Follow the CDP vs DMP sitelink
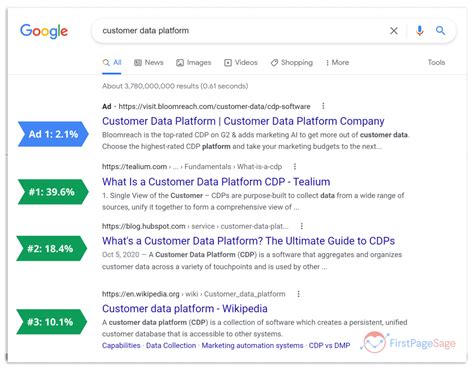474x369 pixels. coord(329,345)
